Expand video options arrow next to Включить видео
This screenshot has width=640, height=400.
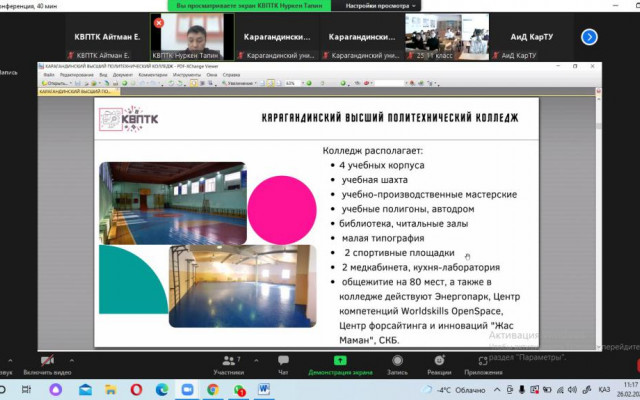pyautogui.click(x=72, y=360)
